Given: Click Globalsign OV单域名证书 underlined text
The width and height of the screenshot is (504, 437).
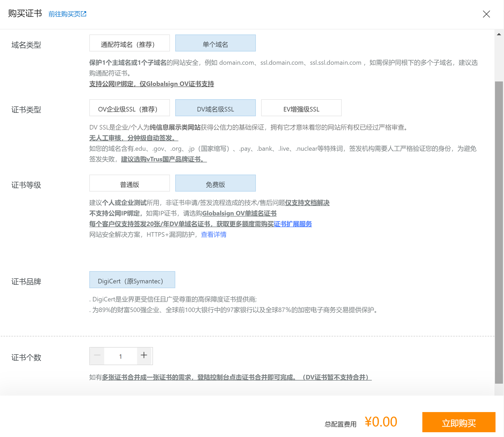Looking at the screenshot, I should pos(239,213).
